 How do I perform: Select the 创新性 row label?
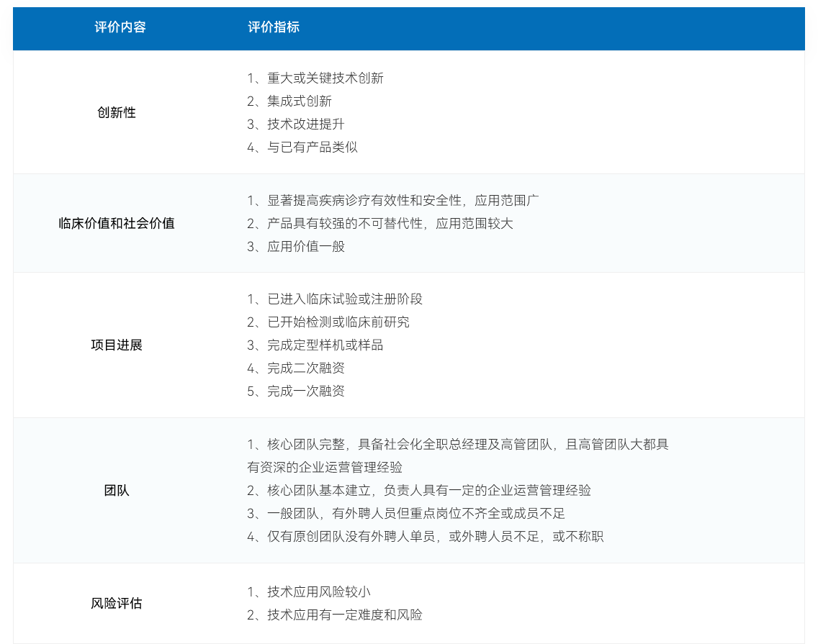[x=117, y=113]
